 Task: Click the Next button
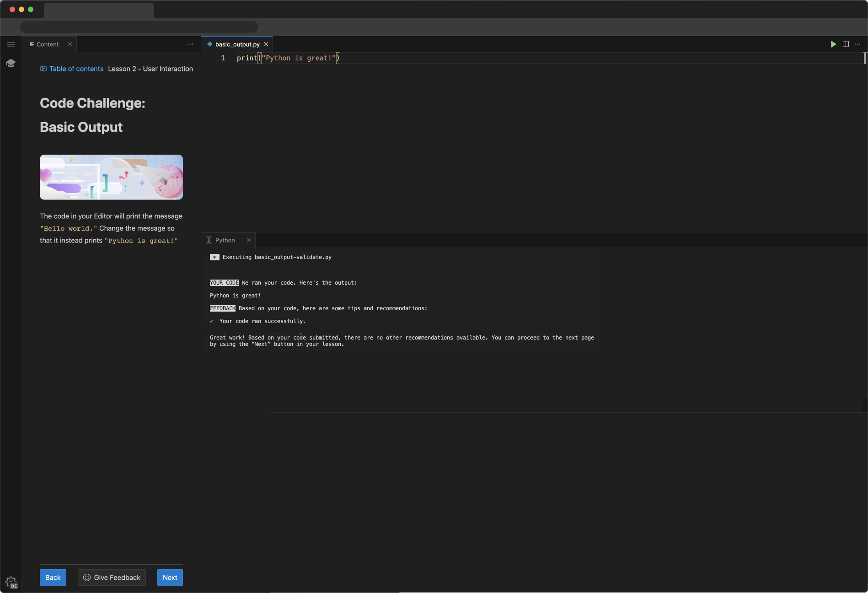[170, 577]
